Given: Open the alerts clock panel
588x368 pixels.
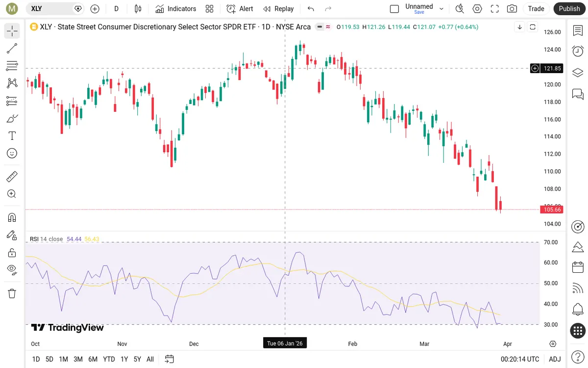Looking at the screenshot, I should (578, 52).
